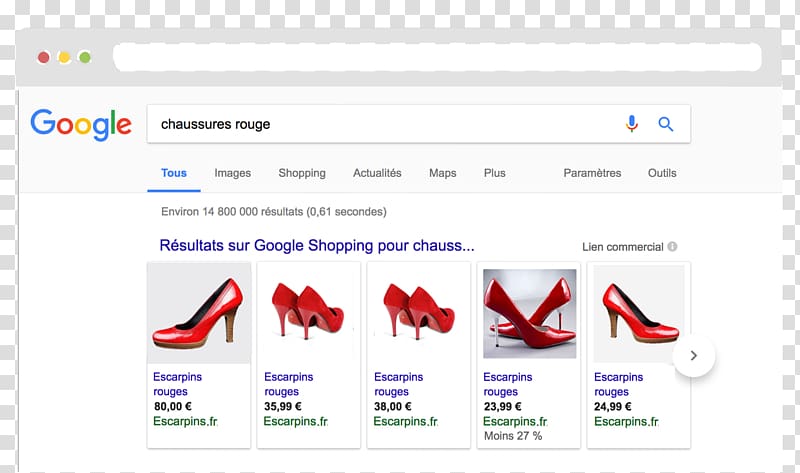Go to the Actualités tab
The height and width of the screenshot is (473, 800).
(377, 173)
